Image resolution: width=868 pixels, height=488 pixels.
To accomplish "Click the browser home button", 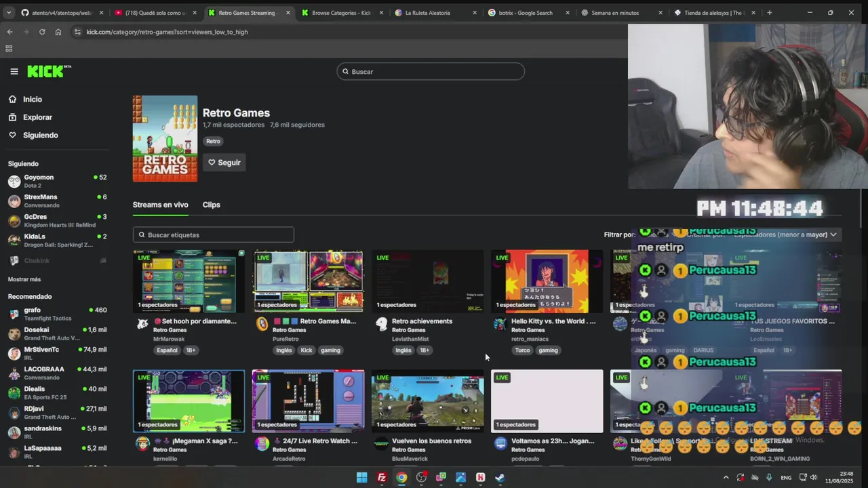I will point(58,32).
